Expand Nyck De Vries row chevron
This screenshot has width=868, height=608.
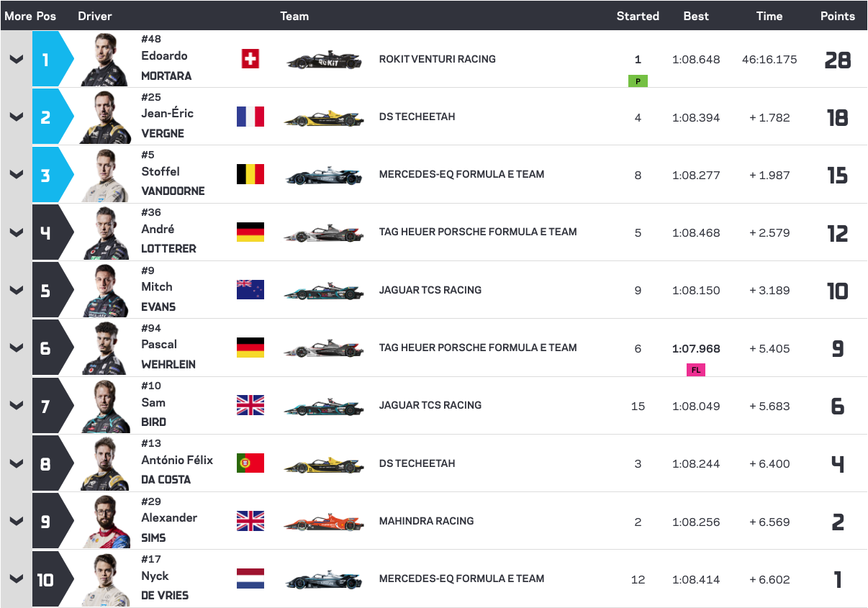coord(16,579)
